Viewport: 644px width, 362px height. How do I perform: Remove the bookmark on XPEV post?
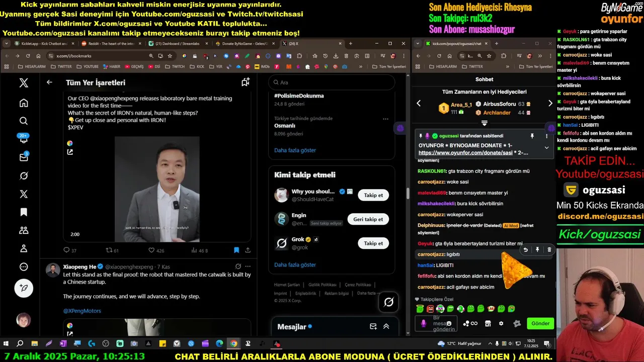coord(236,250)
